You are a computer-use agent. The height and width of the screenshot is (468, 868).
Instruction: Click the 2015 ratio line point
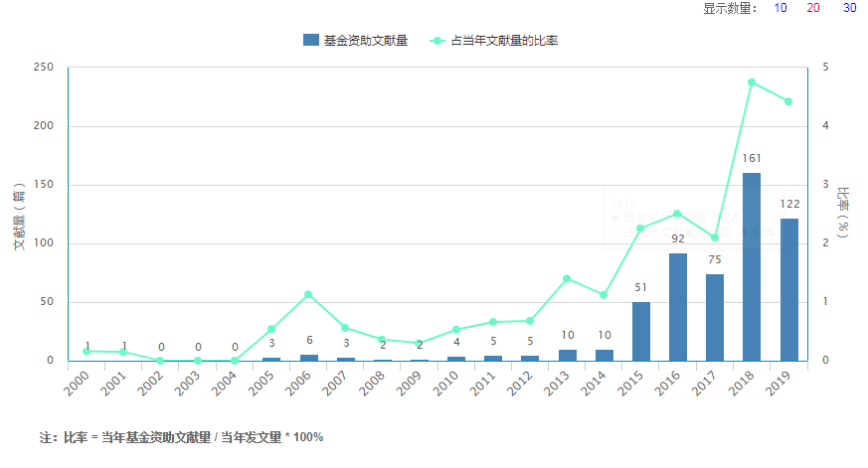[x=640, y=228]
